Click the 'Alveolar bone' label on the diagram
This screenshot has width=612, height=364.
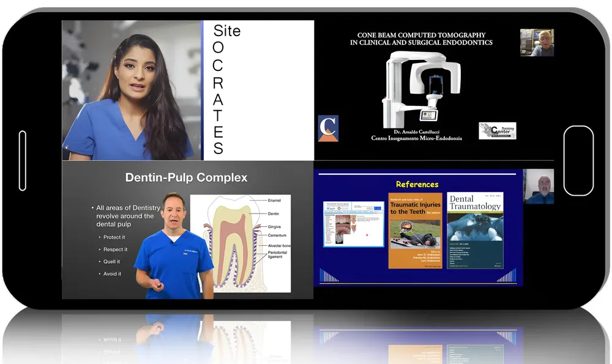[x=279, y=246]
